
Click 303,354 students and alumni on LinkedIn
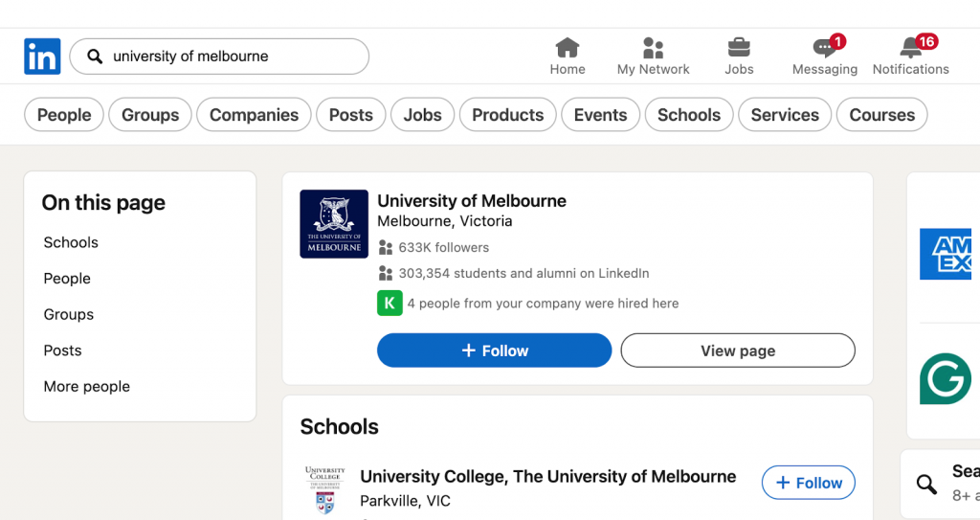(523, 274)
